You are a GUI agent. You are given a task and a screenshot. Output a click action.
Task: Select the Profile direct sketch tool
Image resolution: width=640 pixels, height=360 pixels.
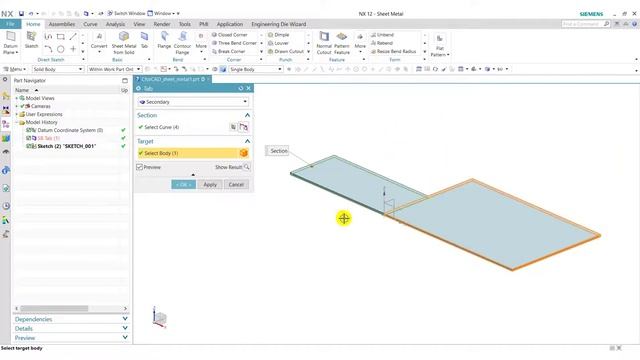pos(48,37)
